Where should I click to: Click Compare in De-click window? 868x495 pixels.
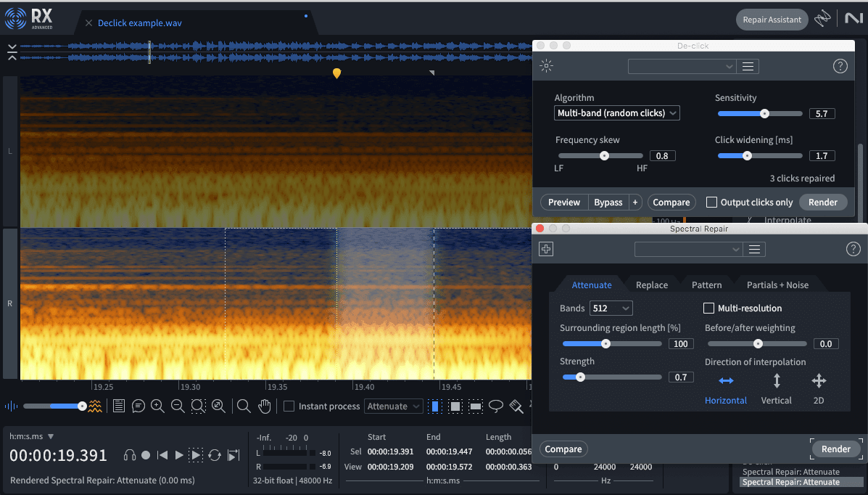click(671, 202)
